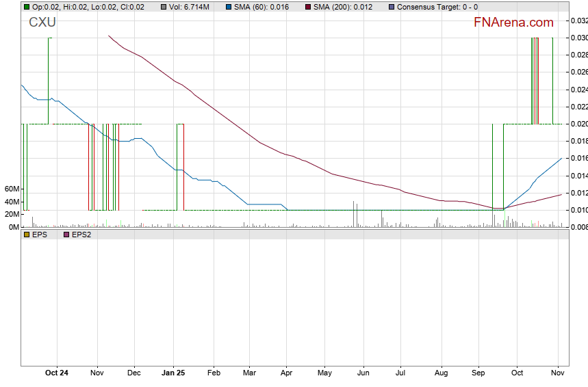Click the green OHLC legend swatch
Screen dimensions: 588x387
(27, 7)
